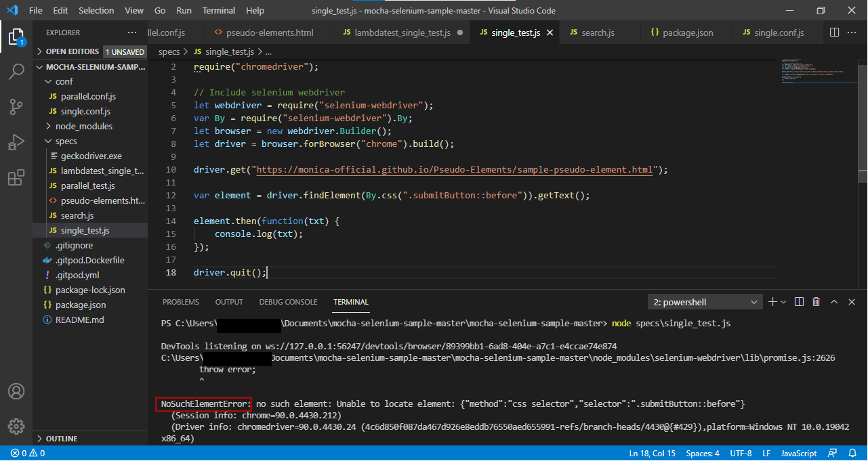Image resolution: width=868 pixels, height=461 pixels.
Task: Open the Accounts menu icon
Action: pyautogui.click(x=16, y=391)
